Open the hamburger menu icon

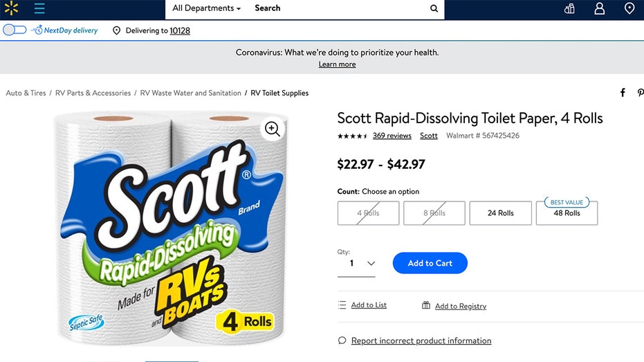point(39,8)
